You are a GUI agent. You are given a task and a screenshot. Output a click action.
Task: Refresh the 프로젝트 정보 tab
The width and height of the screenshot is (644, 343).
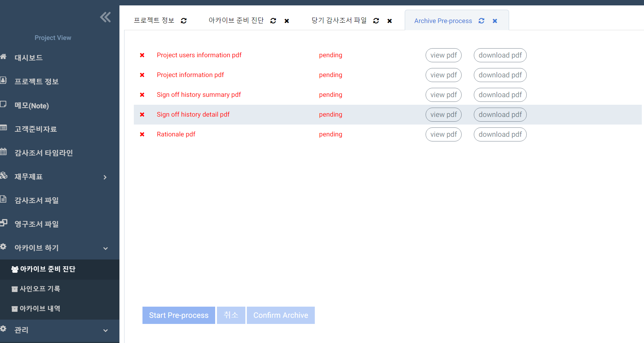(184, 21)
